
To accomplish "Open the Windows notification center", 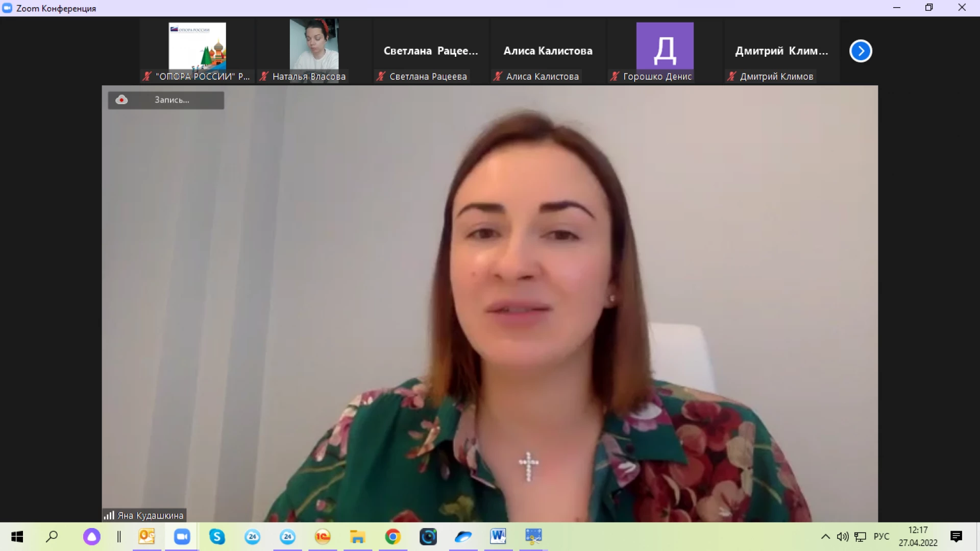I will (957, 537).
